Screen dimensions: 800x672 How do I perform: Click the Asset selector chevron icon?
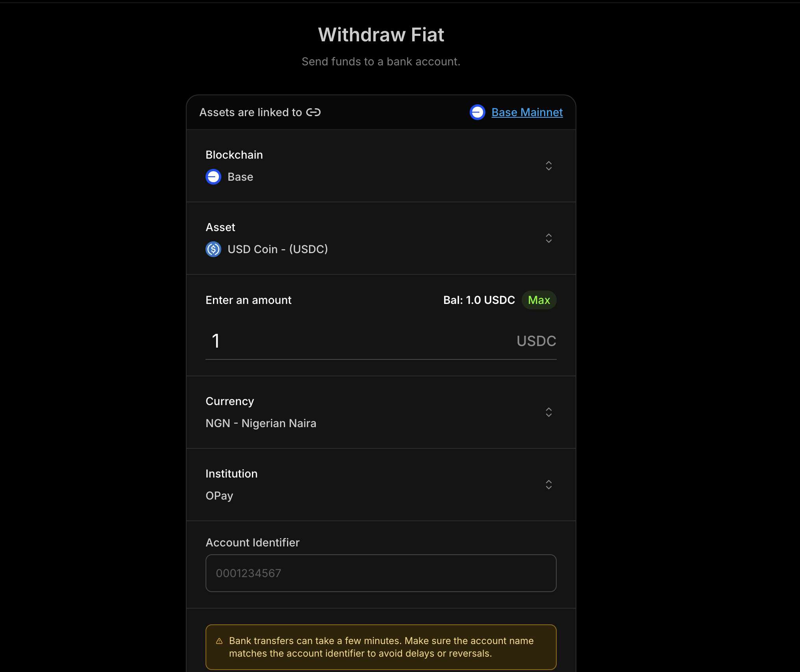549,238
